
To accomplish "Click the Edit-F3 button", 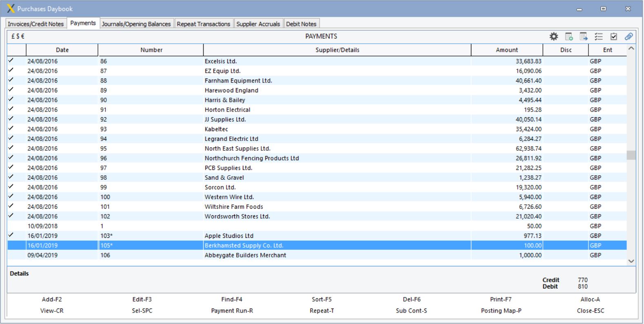I will tap(142, 299).
